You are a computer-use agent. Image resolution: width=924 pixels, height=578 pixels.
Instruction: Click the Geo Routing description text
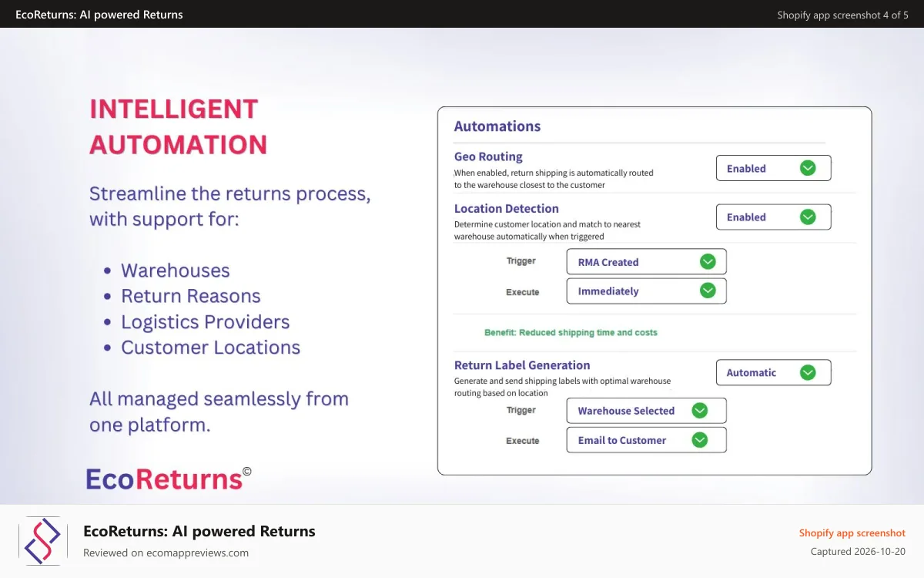[554, 179]
